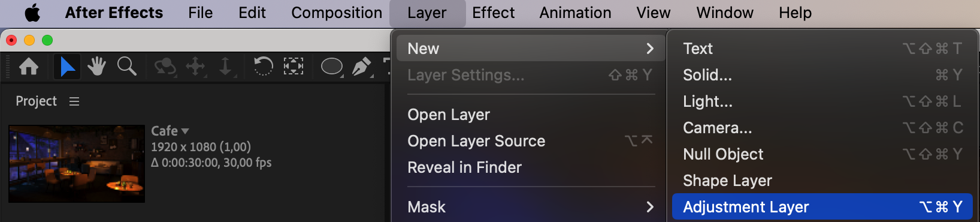Expand the Cafe composition dropdown arrow

point(185,131)
